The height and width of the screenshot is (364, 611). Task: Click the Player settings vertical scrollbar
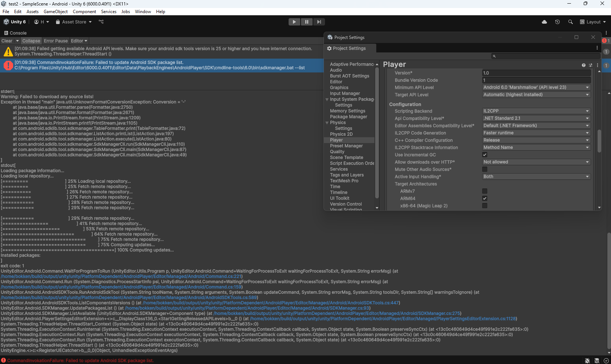[599, 141]
